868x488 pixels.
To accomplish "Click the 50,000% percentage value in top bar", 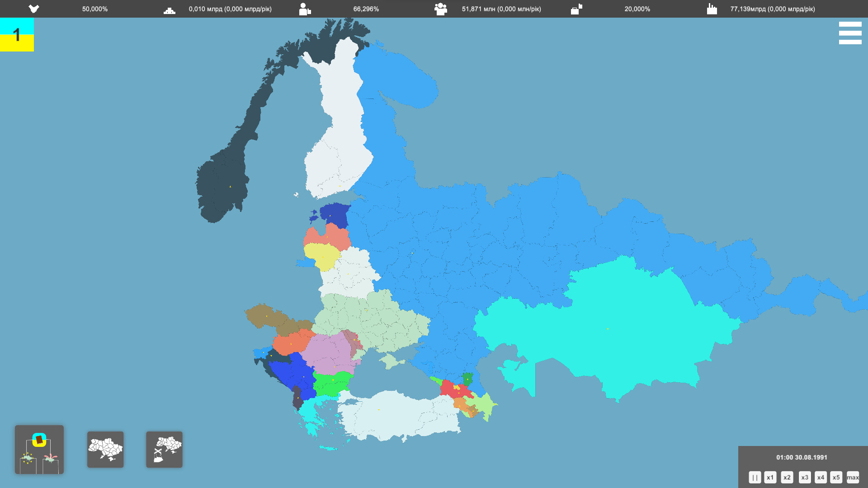I will tap(94, 9).
